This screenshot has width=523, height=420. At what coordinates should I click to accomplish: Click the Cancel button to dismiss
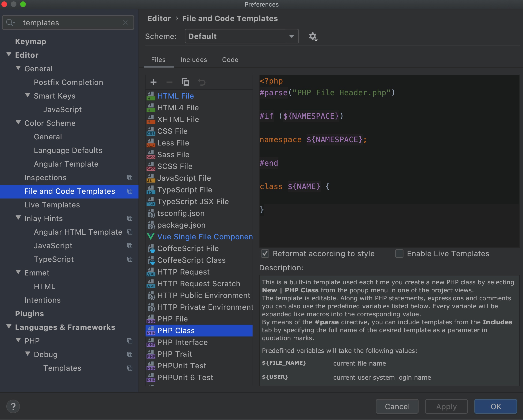coord(396,406)
